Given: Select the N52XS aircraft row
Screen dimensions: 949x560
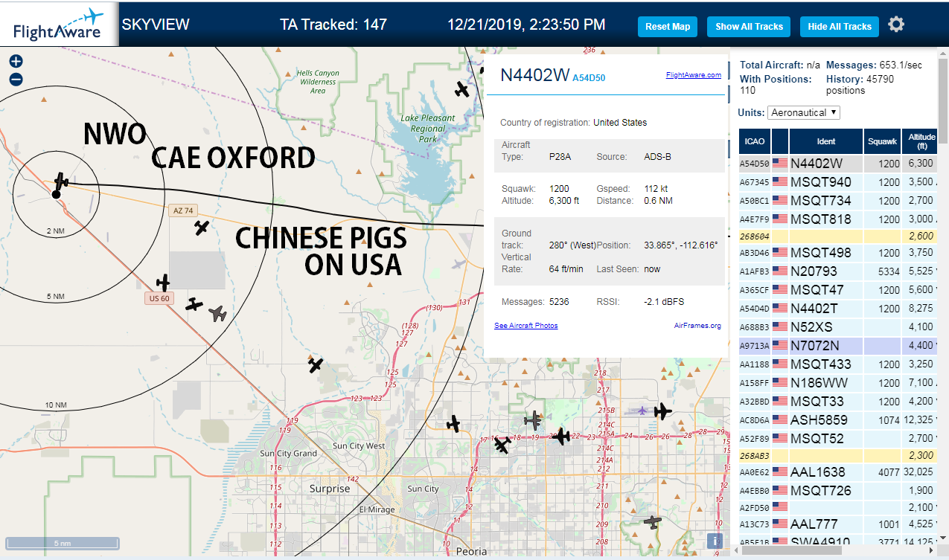Looking at the screenshot, I should pyautogui.click(x=838, y=327).
